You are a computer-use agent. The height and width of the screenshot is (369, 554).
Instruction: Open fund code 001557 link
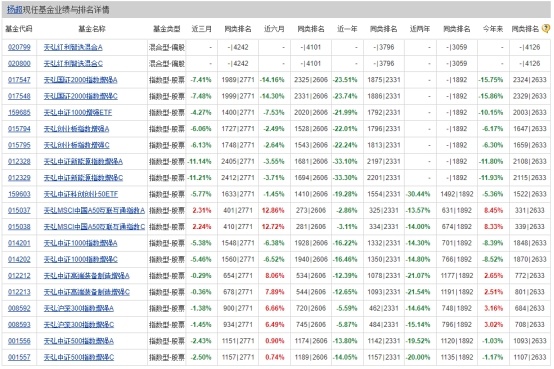19,357
